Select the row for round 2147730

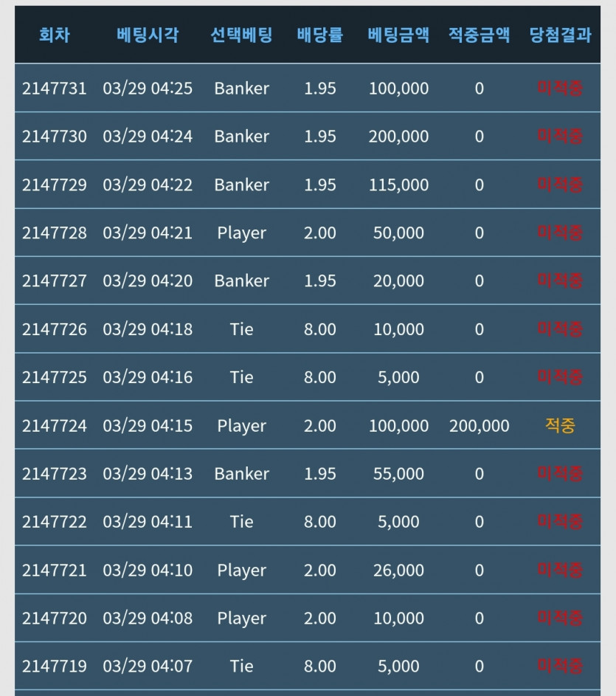click(308, 136)
